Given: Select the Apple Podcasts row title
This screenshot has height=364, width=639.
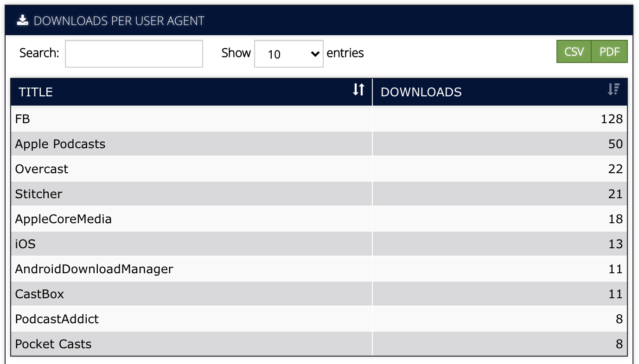Looking at the screenshot, I should click(60, 144).
